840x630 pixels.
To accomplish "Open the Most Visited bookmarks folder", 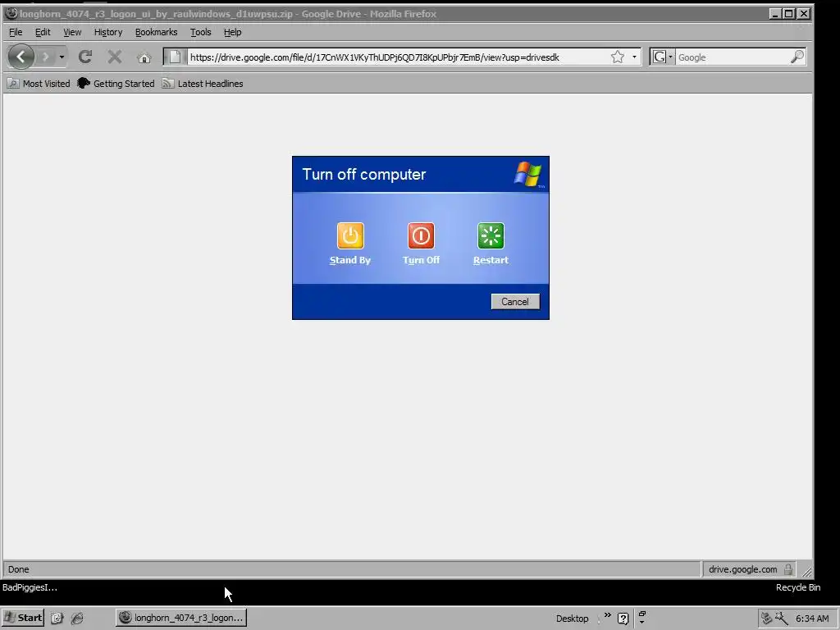I will pos(39,84).
